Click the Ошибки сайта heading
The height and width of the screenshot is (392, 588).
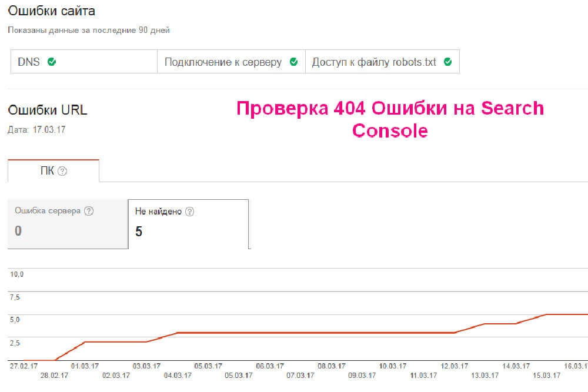tap(51, 11)
